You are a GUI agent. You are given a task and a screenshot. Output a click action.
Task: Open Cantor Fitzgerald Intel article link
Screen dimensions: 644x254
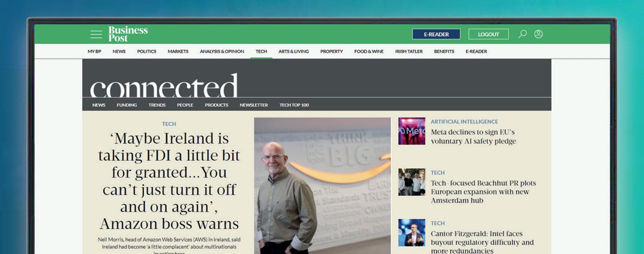coord(482,242)
